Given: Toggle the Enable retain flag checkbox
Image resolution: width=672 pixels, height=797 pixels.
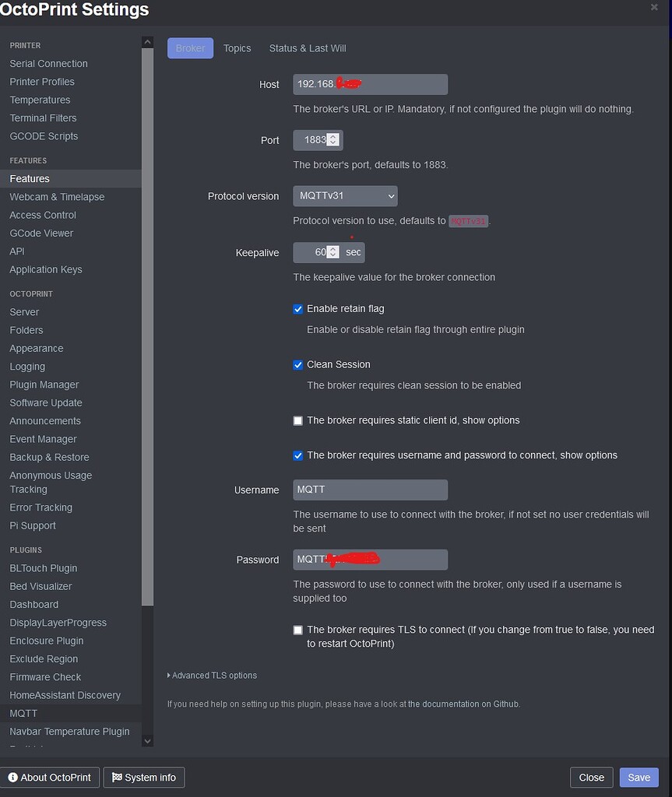Looking at the screenshot, I should coord(298,309).
